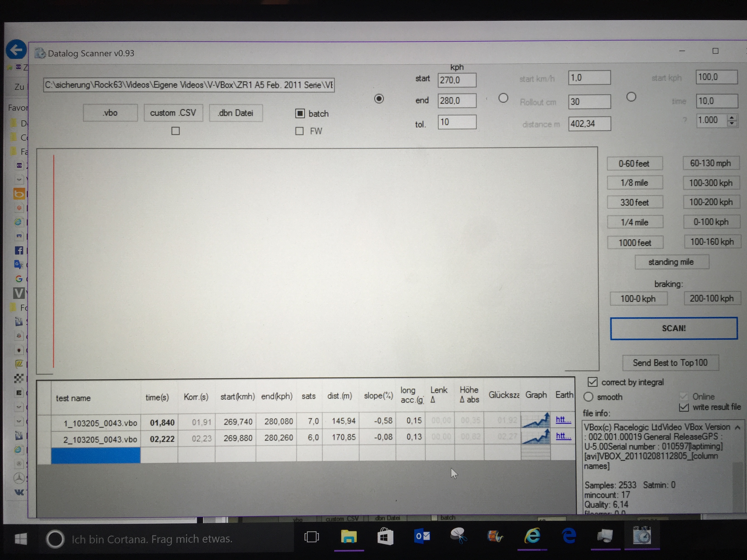
Task: Increase the 1.000 spinner value
Action: click(x=732, y=117)
